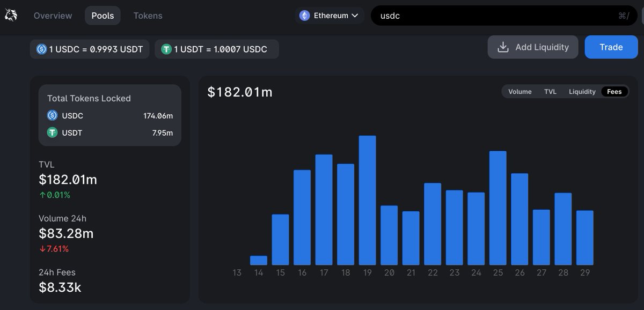644x310 pixels.
Task: Click the fees bar for day 21
Action: click(x=411, y=238)
